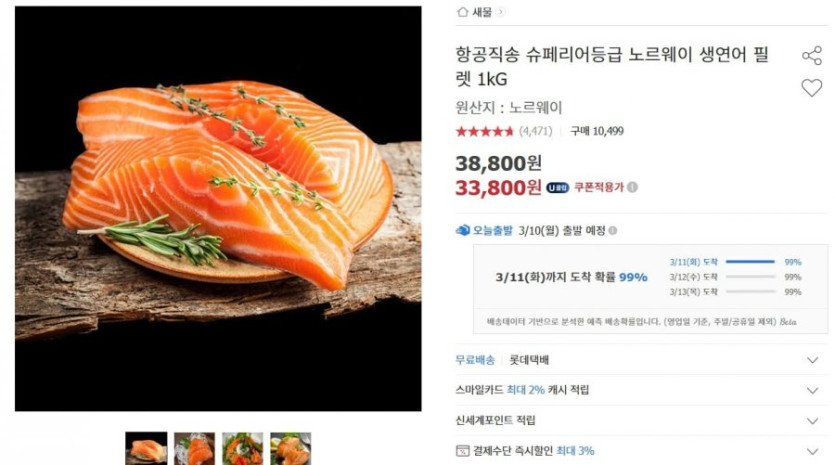Toggle the heart wishlist icon

812,88
